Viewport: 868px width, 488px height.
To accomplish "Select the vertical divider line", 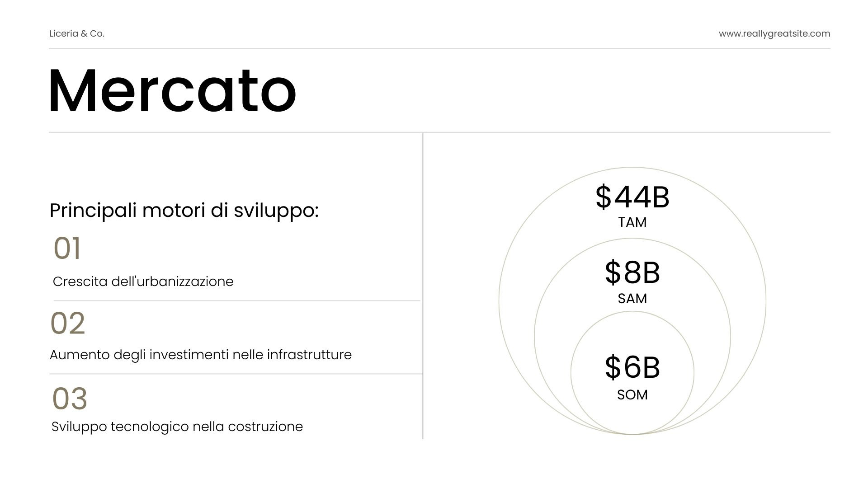I will [423, 286].
